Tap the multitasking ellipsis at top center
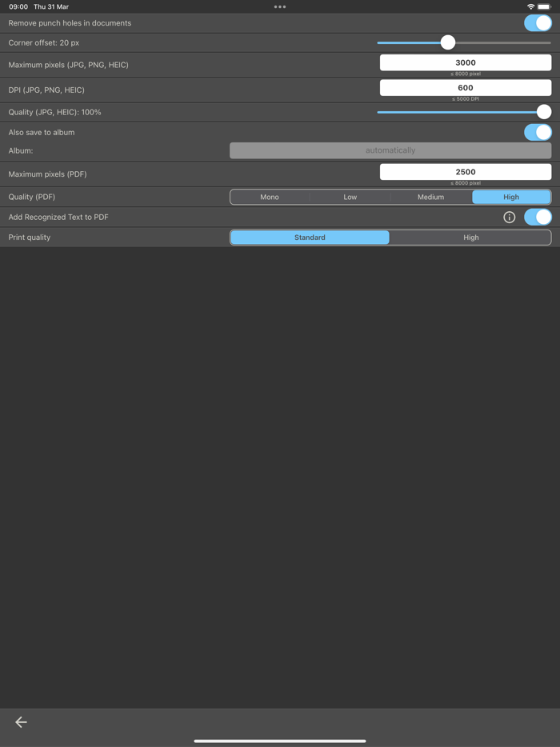Image resolution: width=560 pixels, height=747 pixels. pos(279,6)
